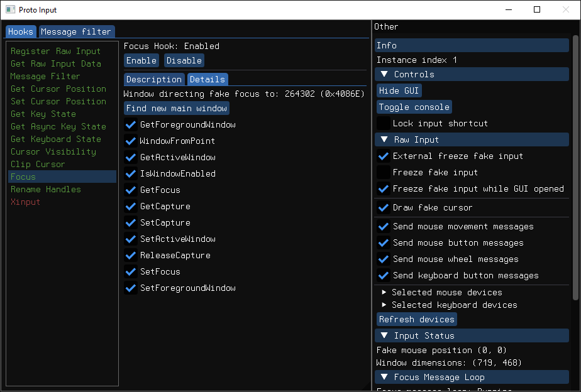The width and height of the screenshot is (581, 392).
Task: Click the Focus Hook: Enabled status text
Action: 171,46
